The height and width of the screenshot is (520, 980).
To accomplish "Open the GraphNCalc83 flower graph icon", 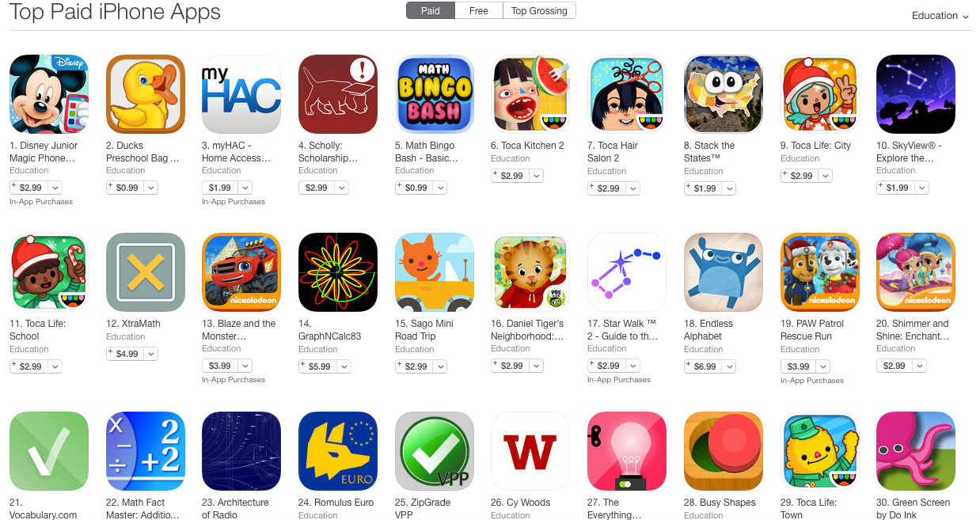I will pos(338,272).
